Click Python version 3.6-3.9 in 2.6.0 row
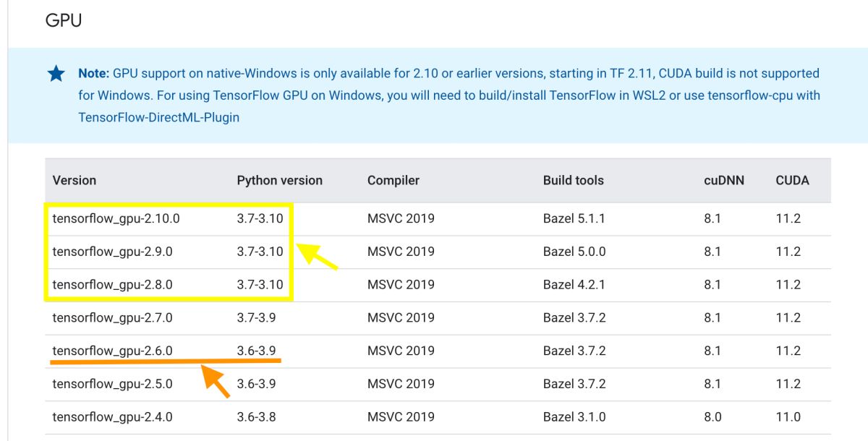868x441 pixels. pyautogui.click(x=257, y=351)
